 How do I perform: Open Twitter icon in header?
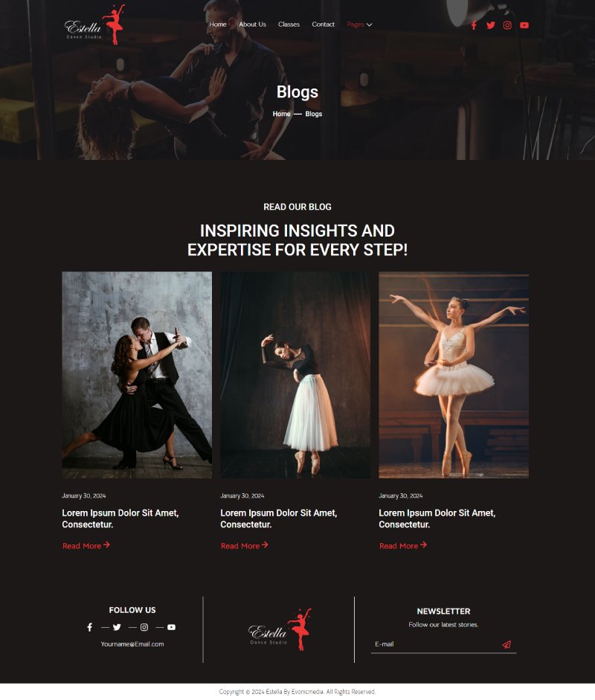point(491,25)
